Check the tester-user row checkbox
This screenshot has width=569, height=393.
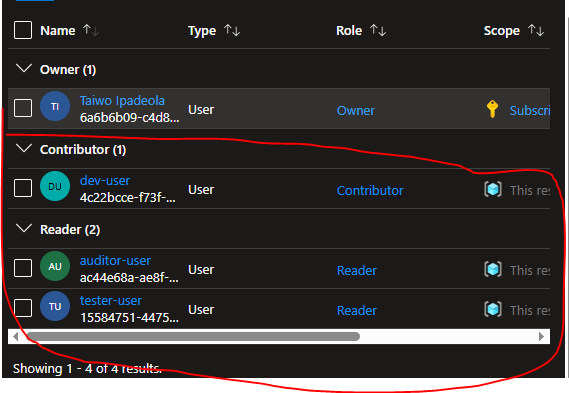(x=23, y=308)
